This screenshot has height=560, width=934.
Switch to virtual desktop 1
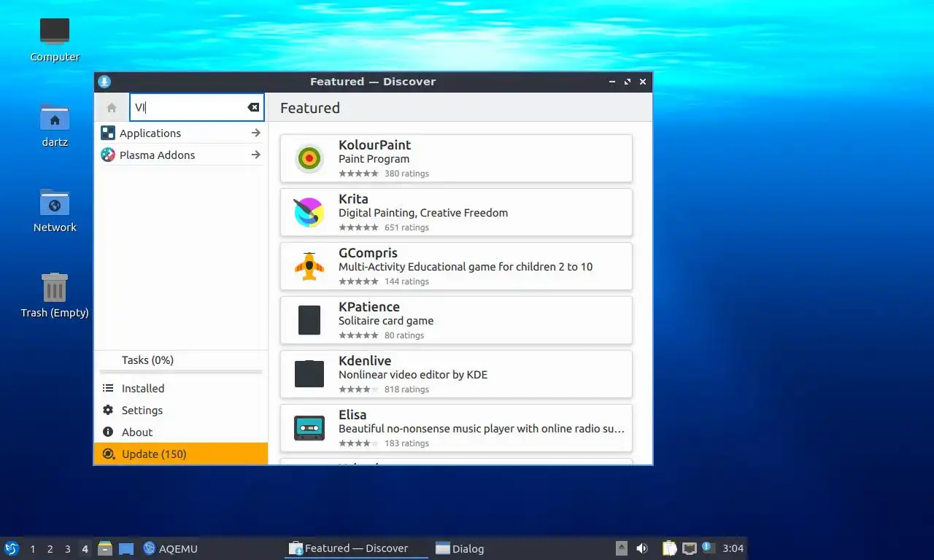click(x=32, y=549)
